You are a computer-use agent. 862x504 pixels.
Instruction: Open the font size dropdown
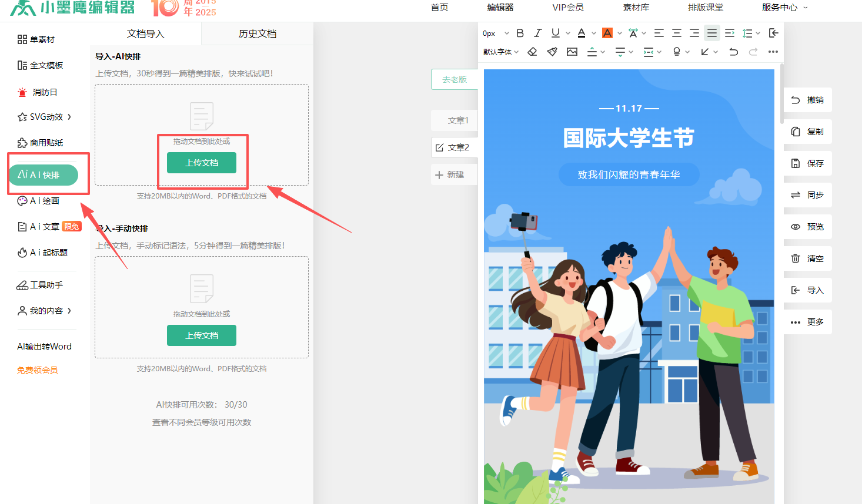[496, 33]
